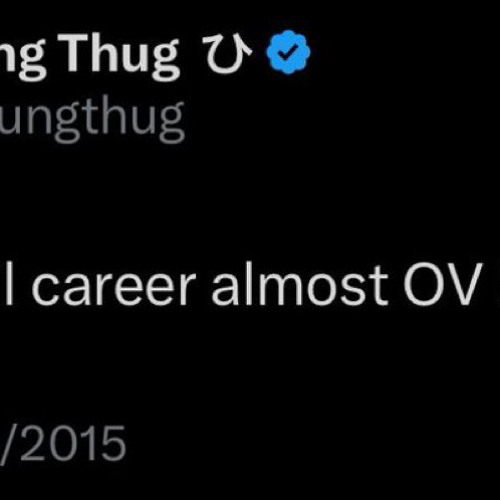Click the scalloped blue edge of the badge
This screenshot has height=500, width=500.
[288, 33]
